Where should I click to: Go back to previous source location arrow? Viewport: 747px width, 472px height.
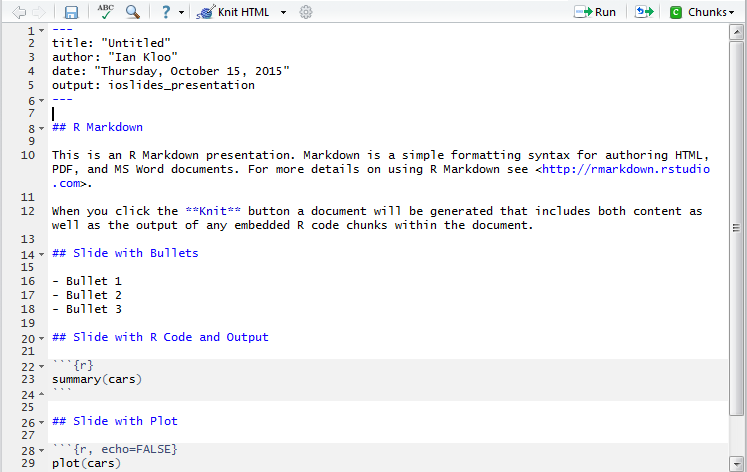[19, 12]
